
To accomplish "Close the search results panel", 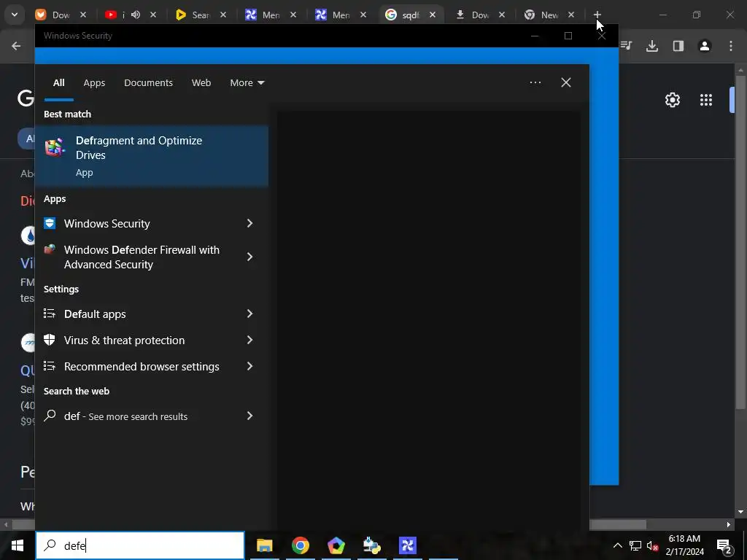I will [565, 82].
